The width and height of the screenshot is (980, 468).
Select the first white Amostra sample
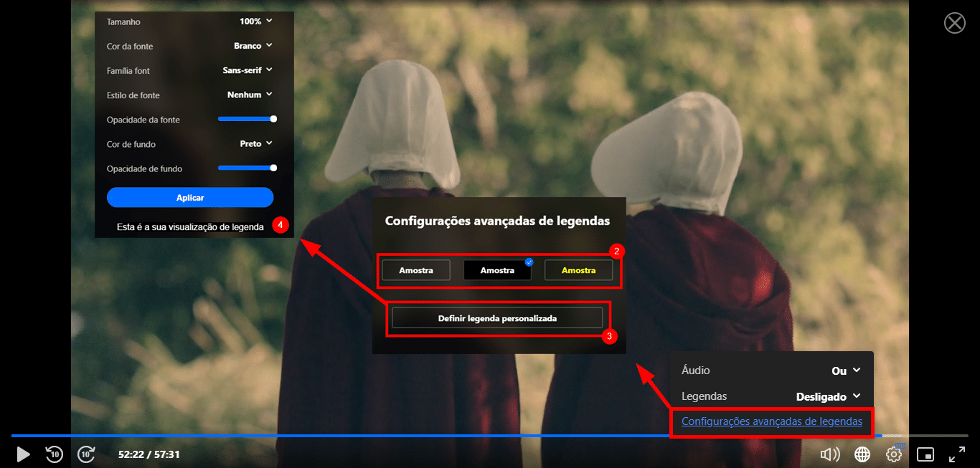pos(416,270)
